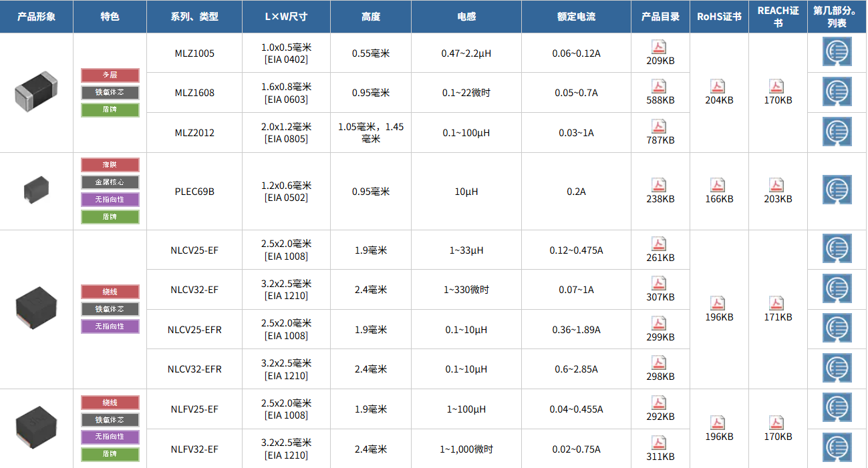Image resolution: width=868 pixels, height=468 pixels.
Task: Open the 203KB REACH certificate PDF
Action: [777, 185]
